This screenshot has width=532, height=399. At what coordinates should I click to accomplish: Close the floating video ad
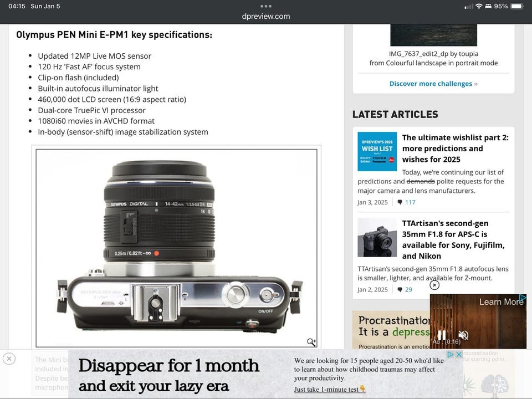[434, 285]
